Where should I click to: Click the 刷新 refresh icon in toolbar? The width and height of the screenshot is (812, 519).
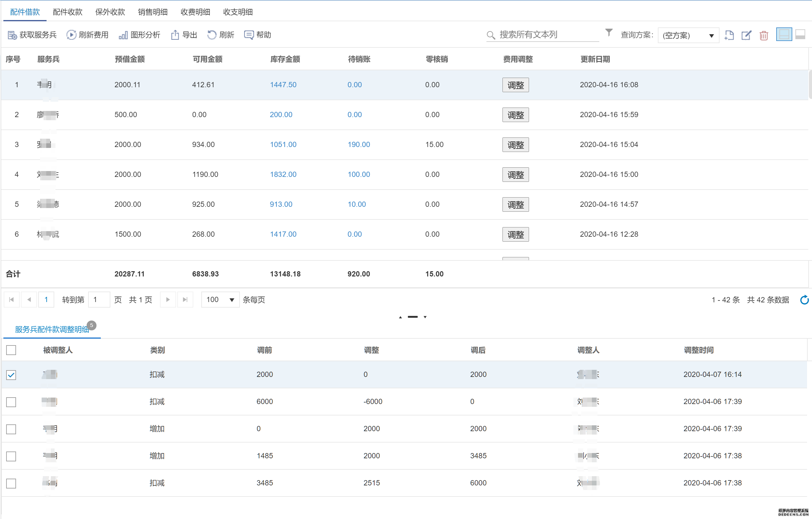pyautogui.click(x=212, y=35)
